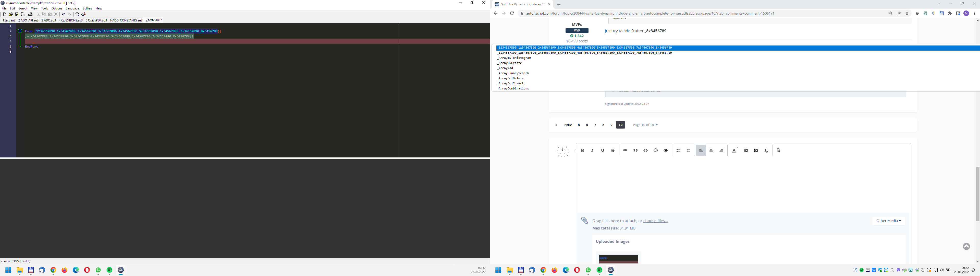Viewport: 980px width, 276px height.
Task: Click the Open file folder icon in SciTE
Action: click(11, 15)
